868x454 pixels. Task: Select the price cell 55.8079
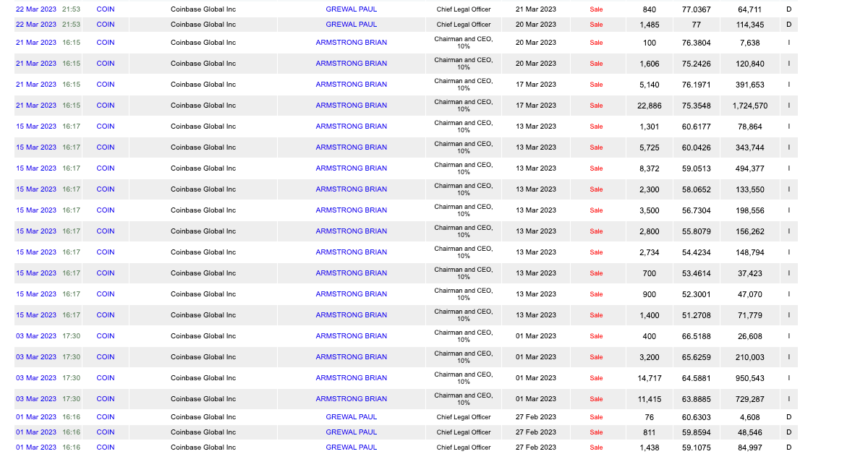[697, 231]
